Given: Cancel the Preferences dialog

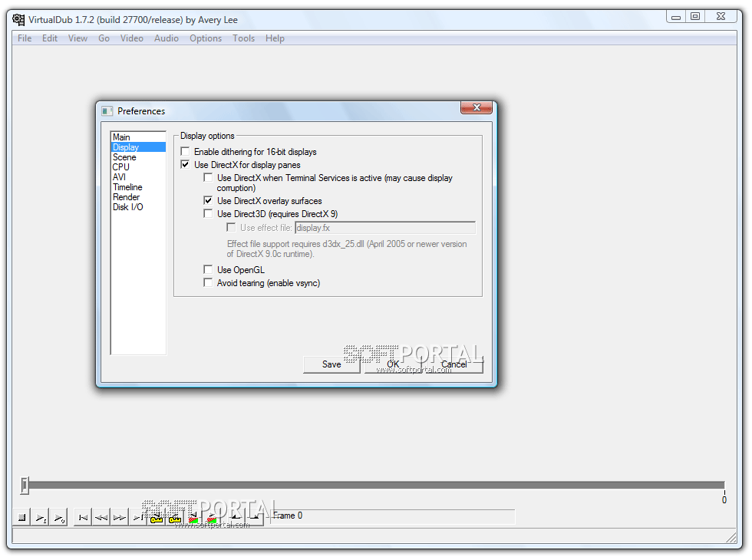Looking at the screenshot, I should coord(454,364).
